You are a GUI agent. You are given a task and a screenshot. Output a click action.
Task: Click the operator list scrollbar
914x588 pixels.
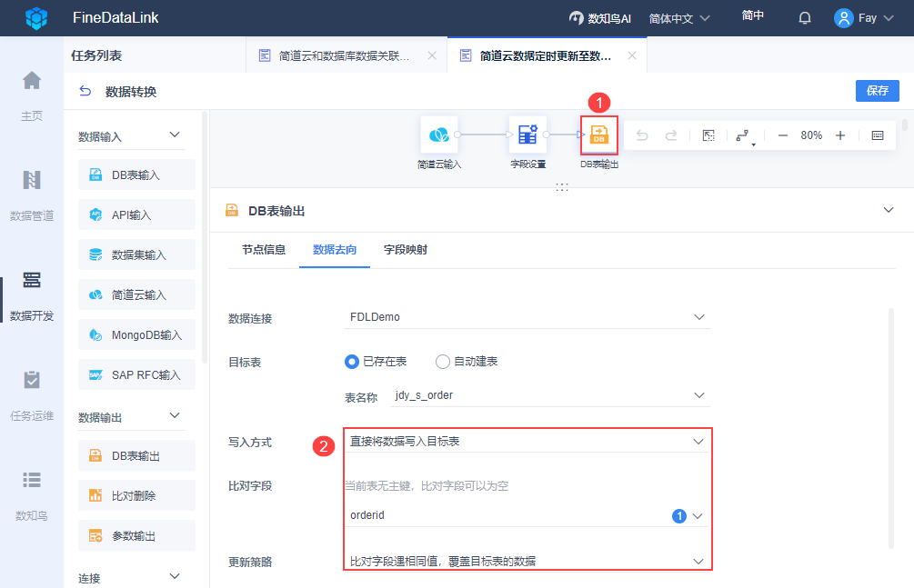pos(205,237)
